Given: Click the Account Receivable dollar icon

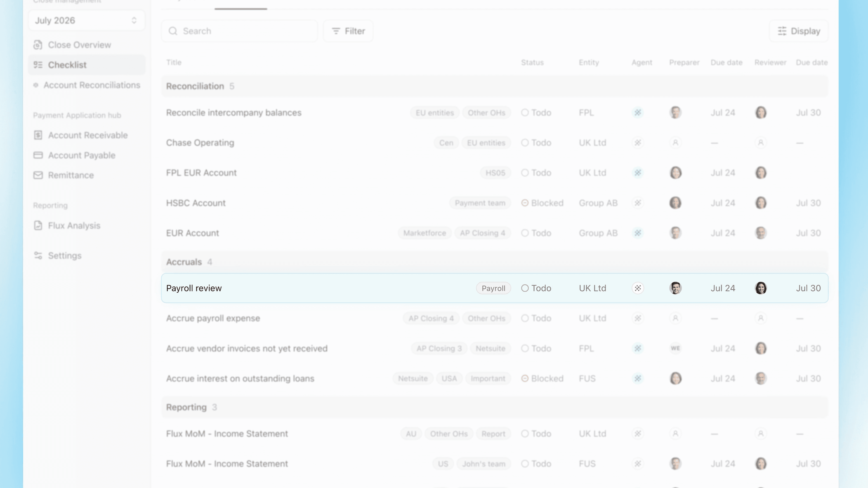Looking at the screenshot, I should point(38,135).
